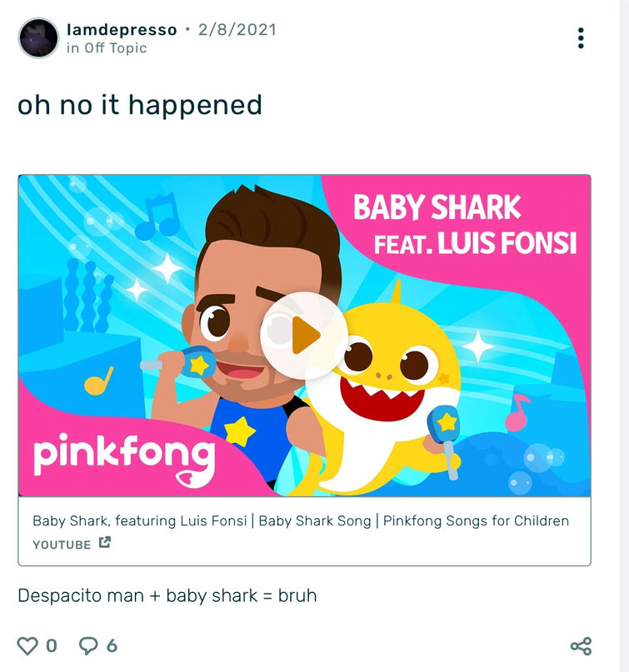Click the cartoon Luis Fonsi character's face
Image resolution: width=629 pixels, height=672 pixels.
[242, 325]
